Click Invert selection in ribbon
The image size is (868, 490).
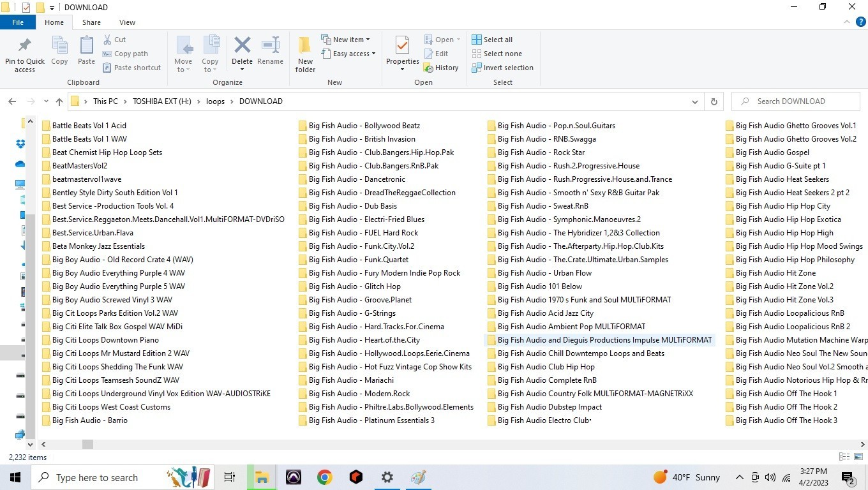(x=502, y=68)
